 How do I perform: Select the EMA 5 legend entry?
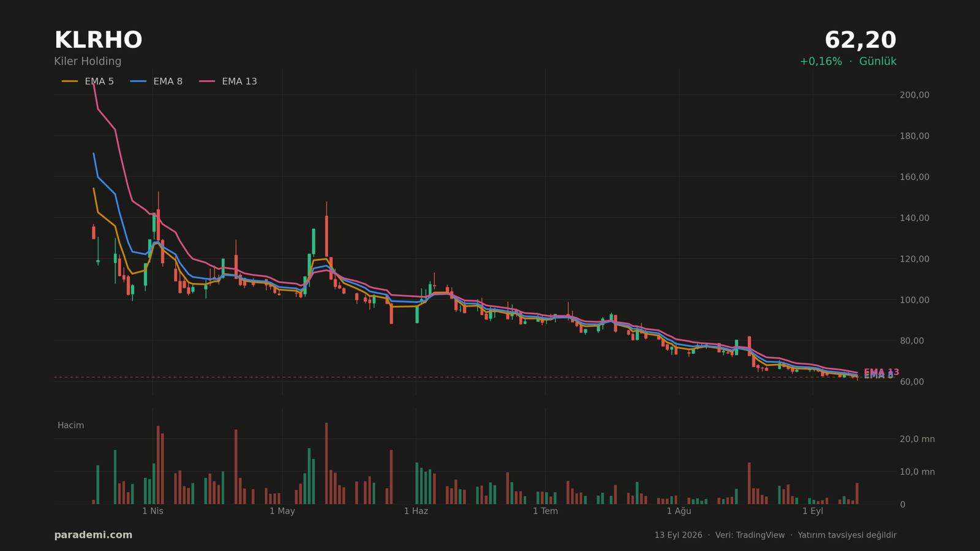(88, 81)
